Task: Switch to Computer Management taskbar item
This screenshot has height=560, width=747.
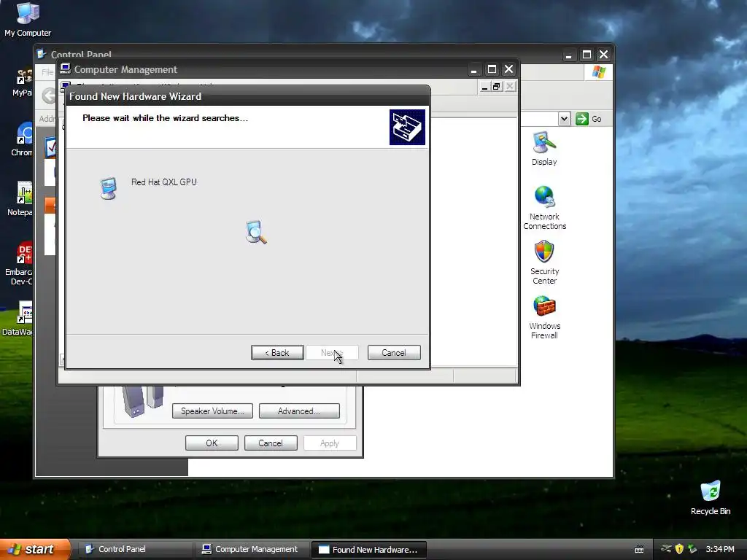Action: click(252, 549)
